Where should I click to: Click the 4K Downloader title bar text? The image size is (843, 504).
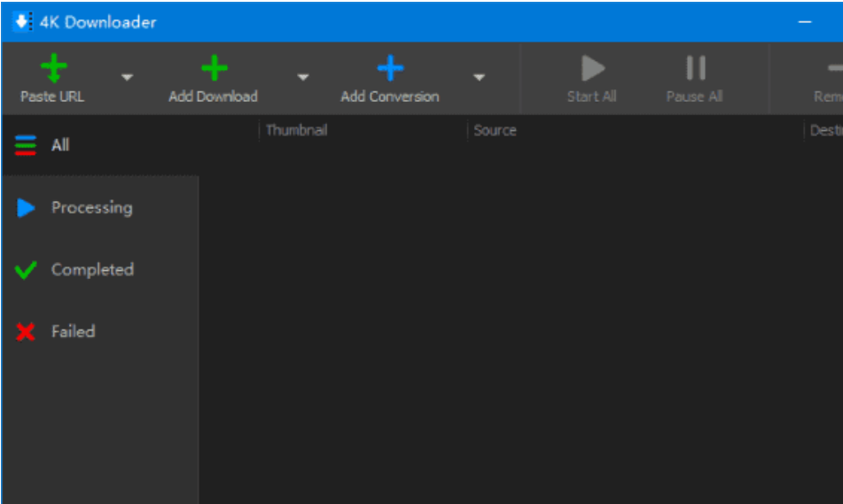coord(98,22)
